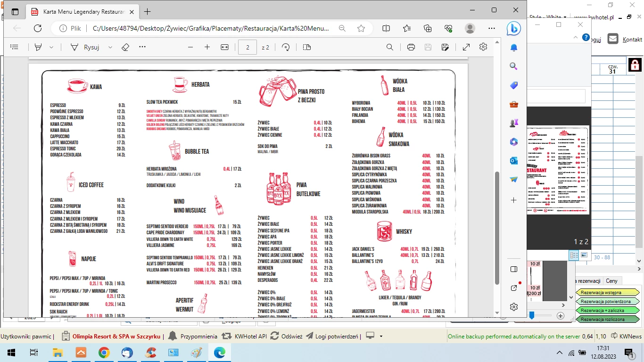Open KWNews in status bar
Image resolution: width=644 pixels, height=362 pixels.
pos(627,337)
